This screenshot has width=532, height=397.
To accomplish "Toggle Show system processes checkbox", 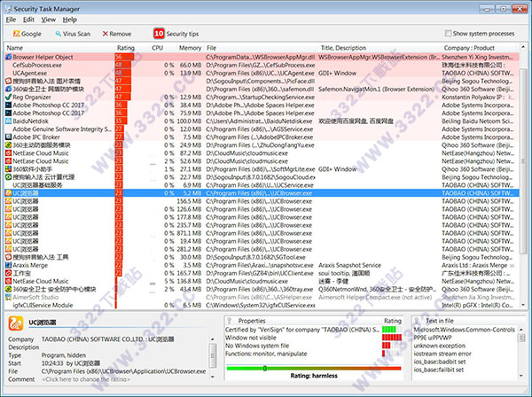I will click(x=448, y=33).
